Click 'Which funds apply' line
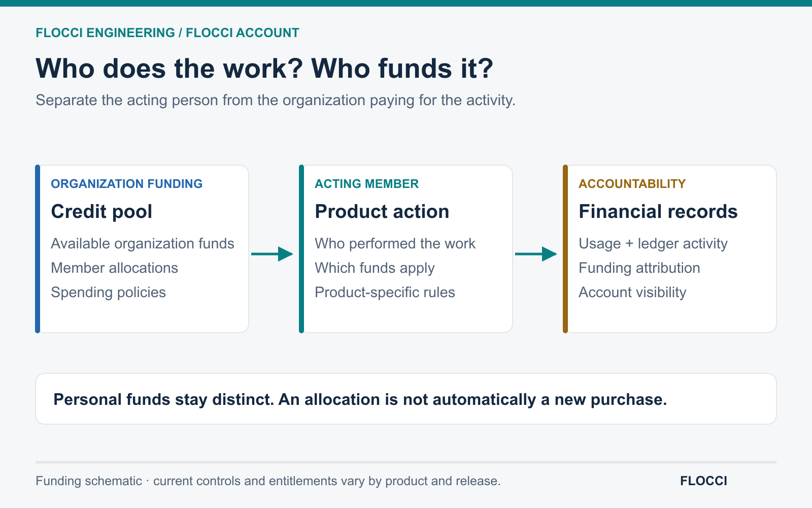The height and width of the screenshot is (508, 812). (375, 268)
